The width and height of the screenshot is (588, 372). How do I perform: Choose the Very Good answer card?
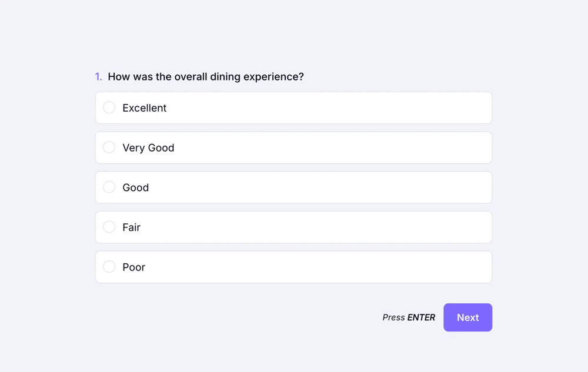click(293, 148)
